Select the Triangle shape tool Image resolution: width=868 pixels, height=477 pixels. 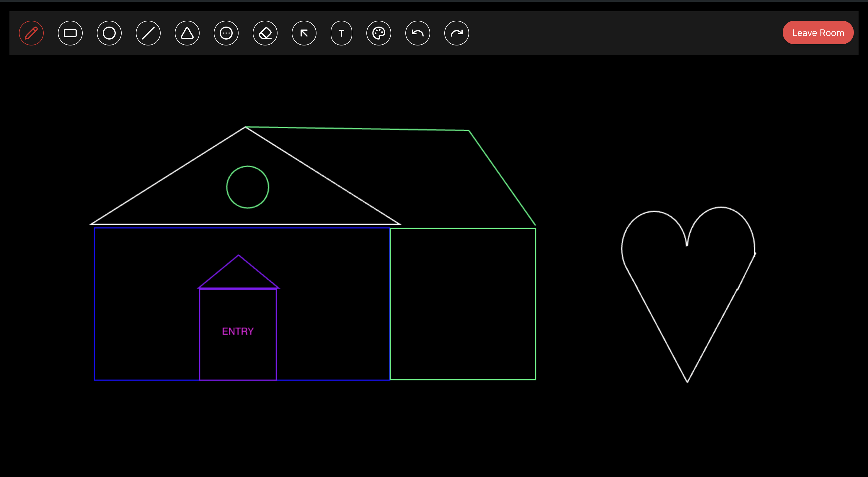(187, 33)
